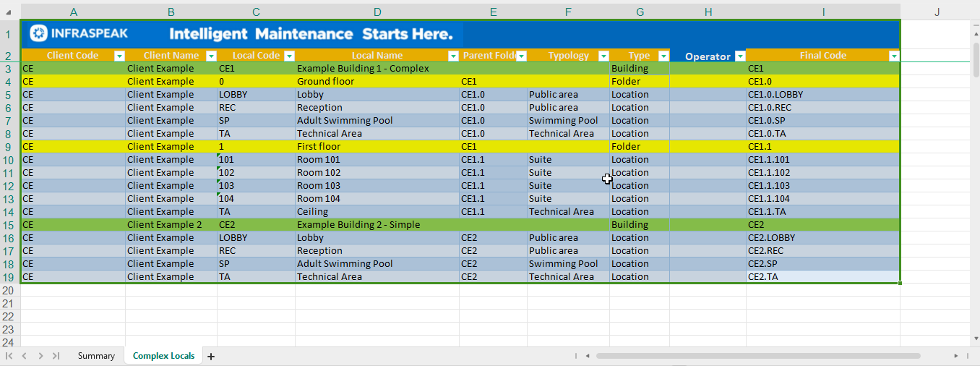This screenshot has width=980, height=366.
Task: Select column D header
Action: (377, 12)
